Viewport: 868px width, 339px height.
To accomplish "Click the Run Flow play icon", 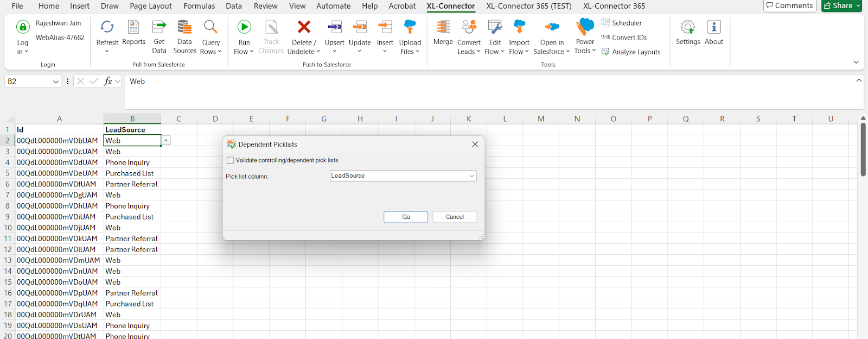I will [x=244, y=27].
